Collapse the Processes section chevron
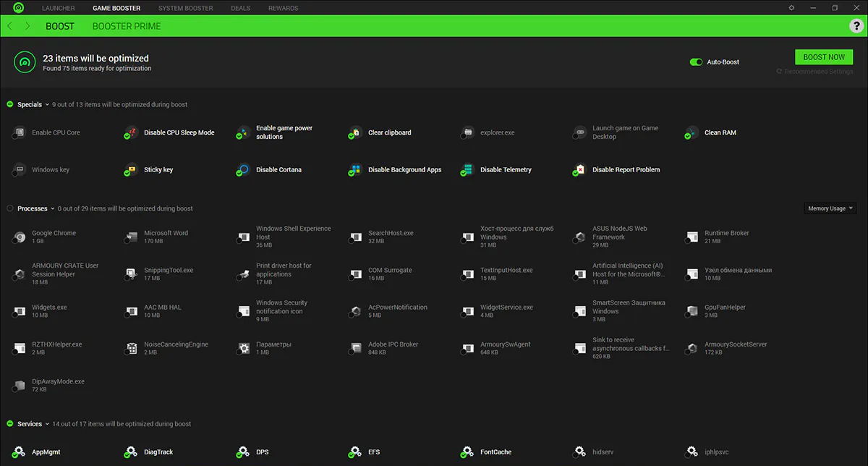Image resolution: width=868 pixels, height=466 pixels. coord(53,208)
